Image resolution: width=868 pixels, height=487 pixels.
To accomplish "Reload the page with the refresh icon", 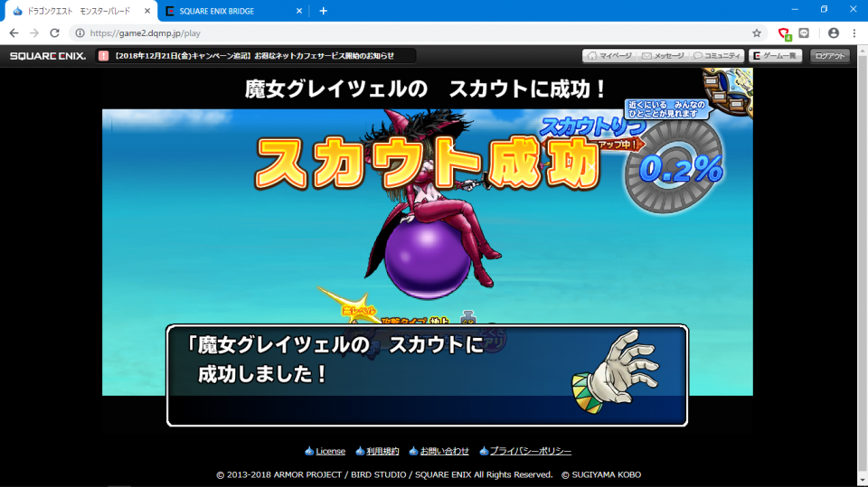I will [x=54, y=33].
